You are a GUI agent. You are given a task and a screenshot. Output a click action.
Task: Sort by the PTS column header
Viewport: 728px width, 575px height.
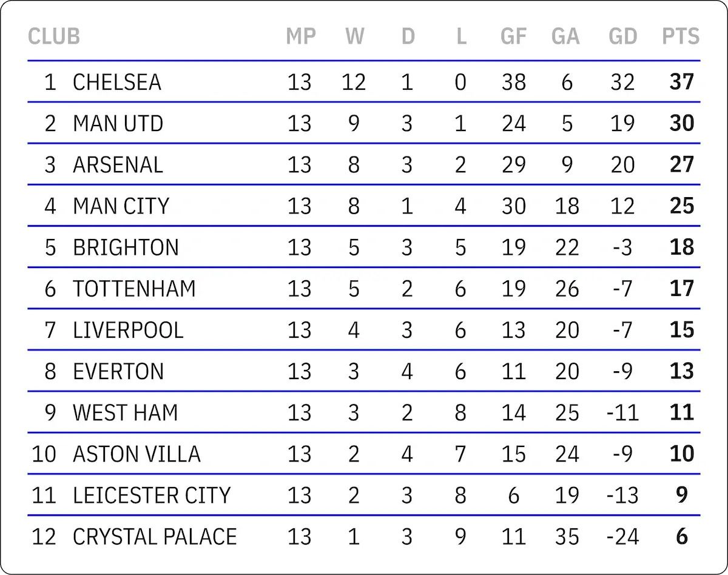coord(681,36)
